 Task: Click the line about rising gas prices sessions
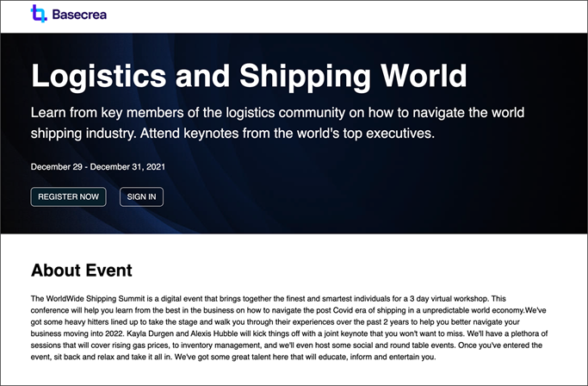point(286,345)
